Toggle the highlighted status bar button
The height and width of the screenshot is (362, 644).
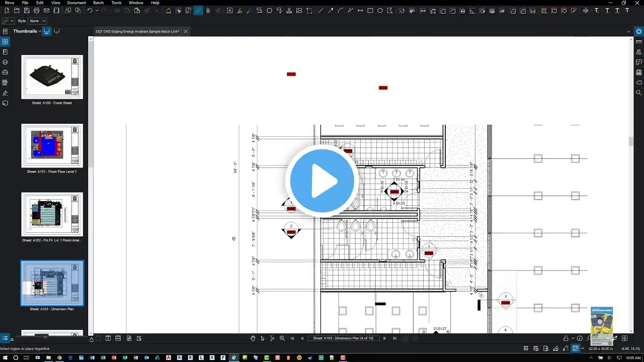coord(576,348)
